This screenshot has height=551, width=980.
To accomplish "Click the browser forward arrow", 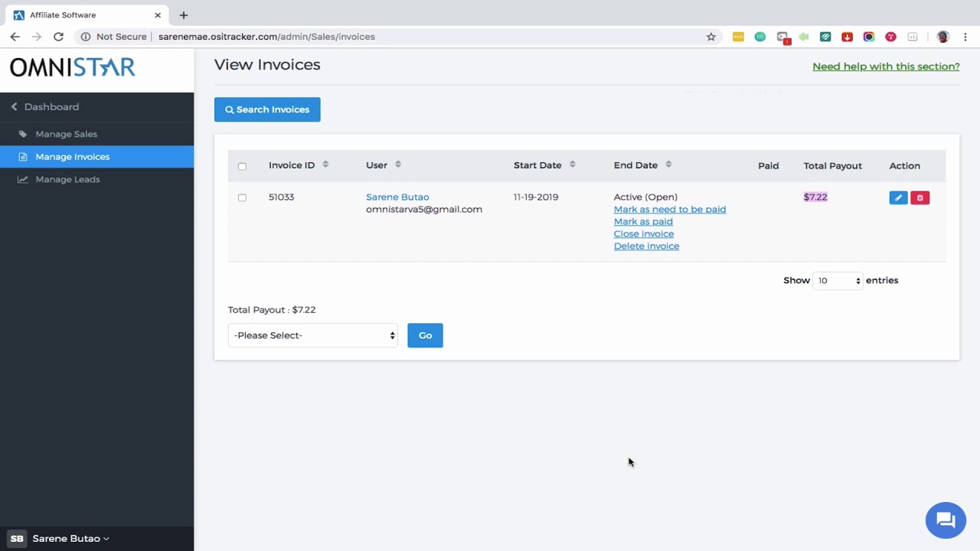I will pos(36,37).
